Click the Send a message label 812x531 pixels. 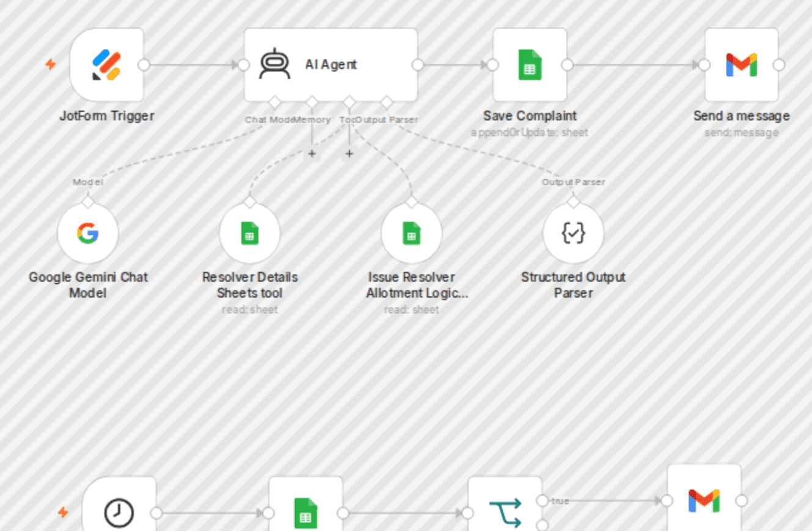click(x=741, y=115)
